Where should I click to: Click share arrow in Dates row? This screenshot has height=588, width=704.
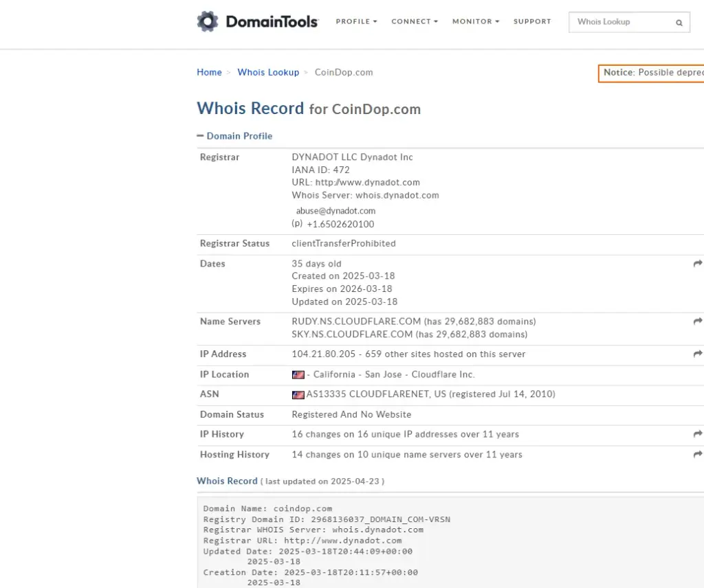[x=698, y=263]
